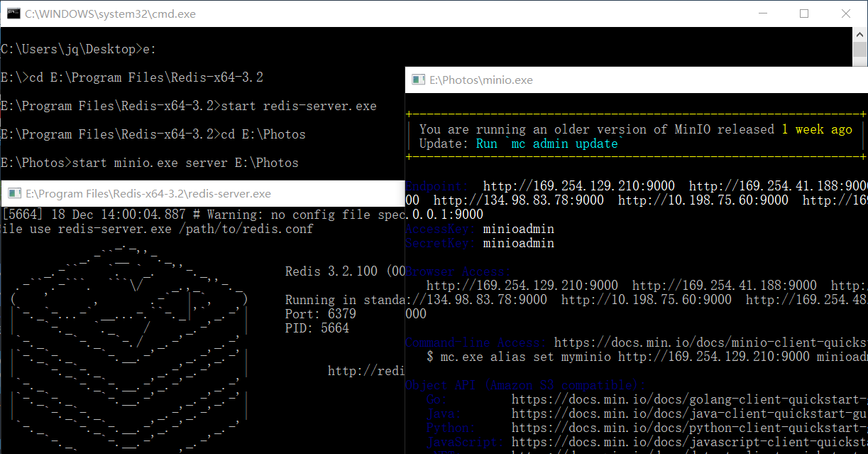Click the 'PID: 5664' line in Redis window

coord(317,328)
